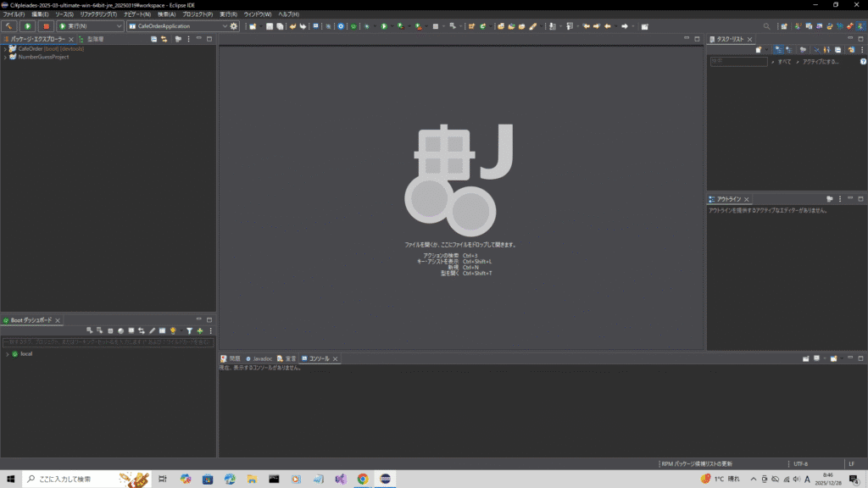Click the Task List search field
The width and height of the screenshot is (868, 488).
click(738, 62)
